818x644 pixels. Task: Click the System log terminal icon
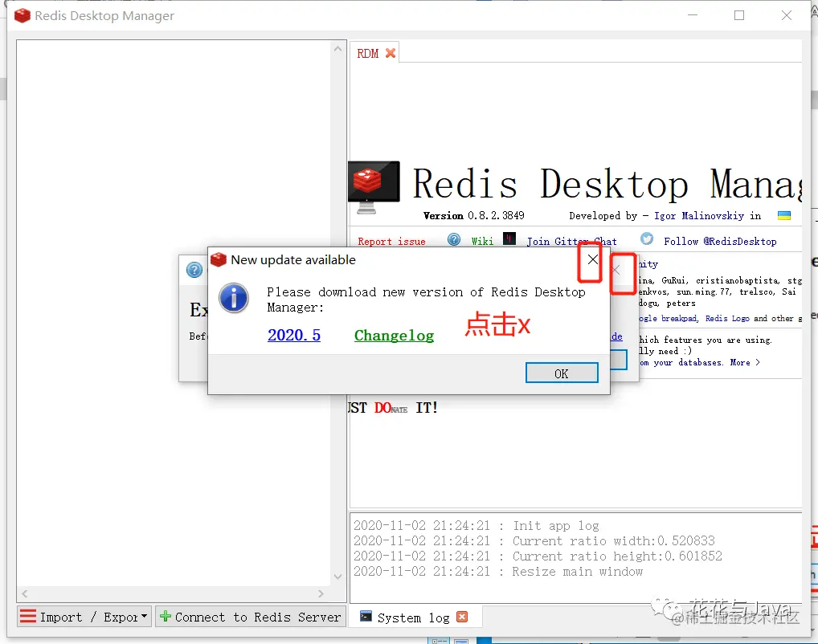(x=366, y=617)
